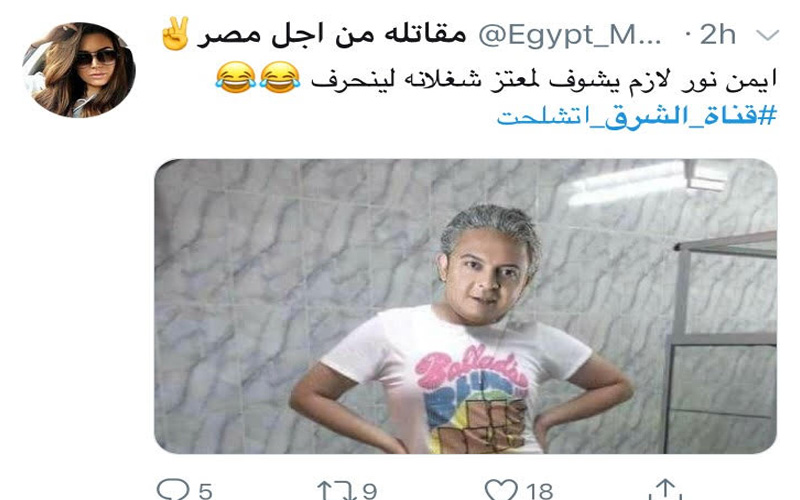Screen dimensions: 800x500
Task: Open the attached tweet image
Action: pos(465,306)
